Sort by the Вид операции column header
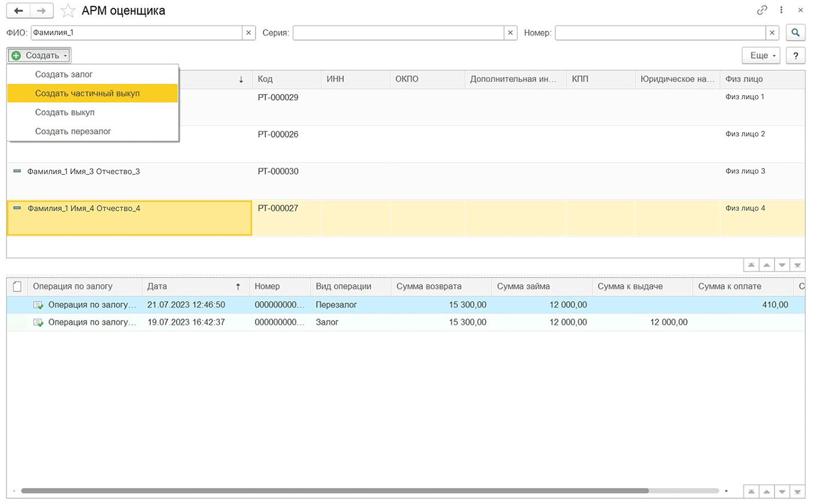Screen dimensions: 813x504 click(x=351, y=286)
